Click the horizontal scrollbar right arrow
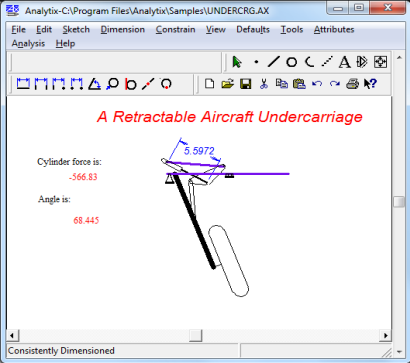The height and width of the screenshot is (363, 410). pyautogui.click(x=386, y=335)
